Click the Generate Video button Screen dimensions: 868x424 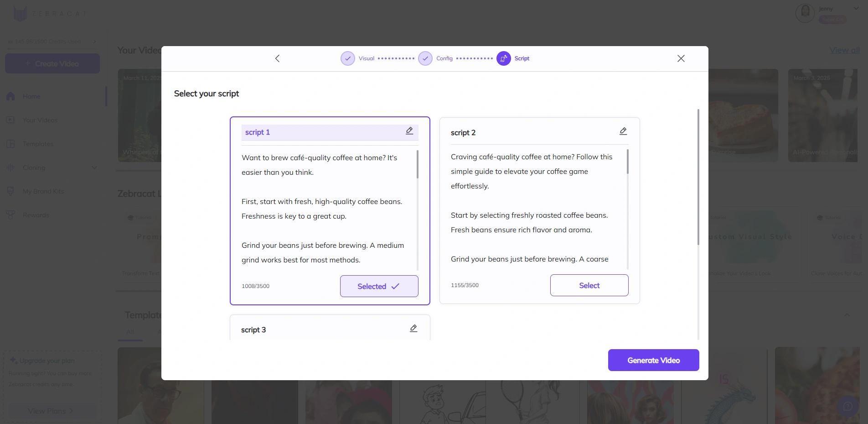(653, 360)
